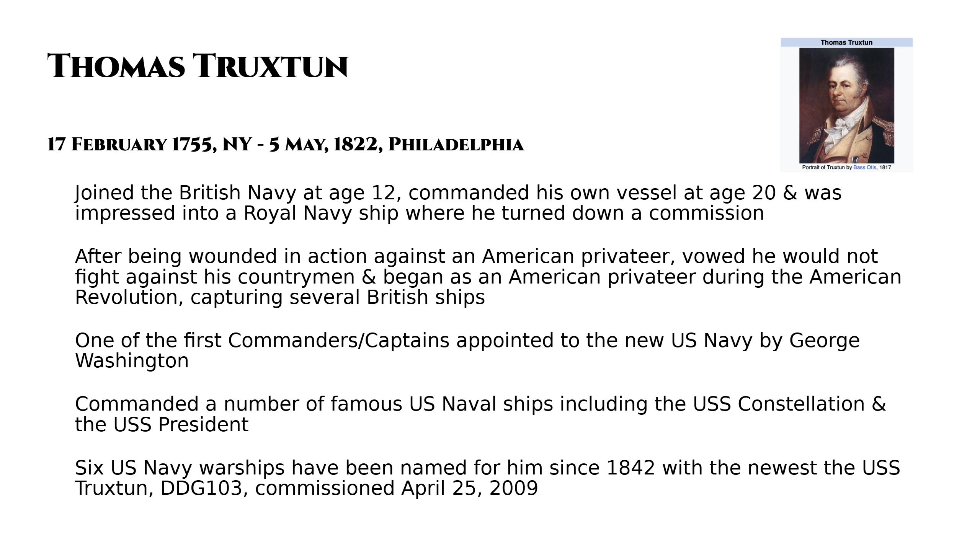The image size is (980, 551).
Task: Select the 'After being wounded in action' paragraph
Action: coord(488,277)
